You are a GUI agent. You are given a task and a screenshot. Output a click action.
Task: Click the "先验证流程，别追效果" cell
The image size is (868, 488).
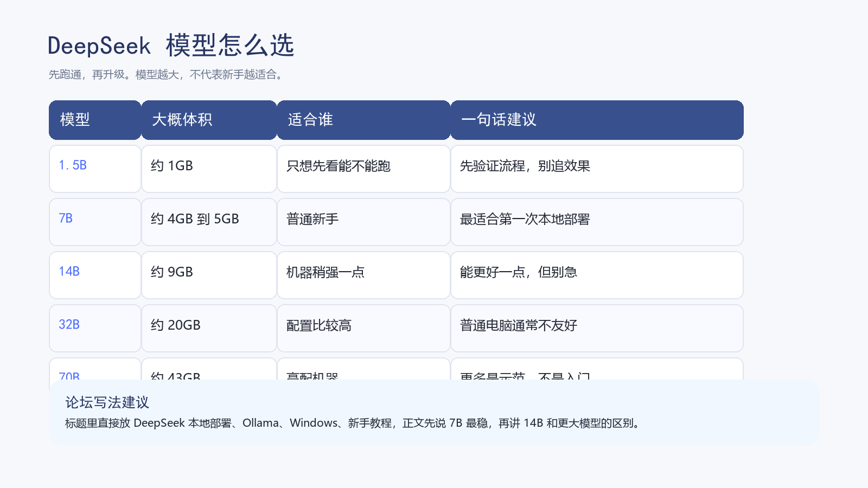tap(597, 169)
